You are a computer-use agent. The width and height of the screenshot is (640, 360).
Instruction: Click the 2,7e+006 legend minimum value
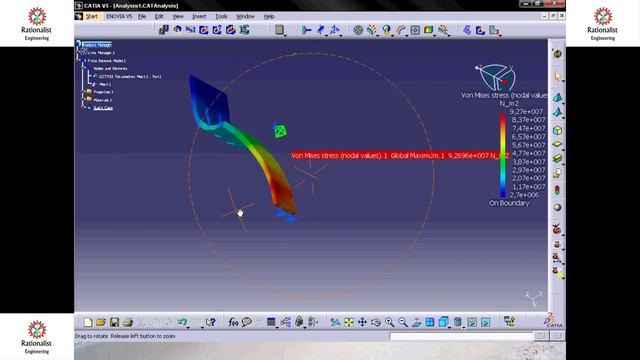524,195
